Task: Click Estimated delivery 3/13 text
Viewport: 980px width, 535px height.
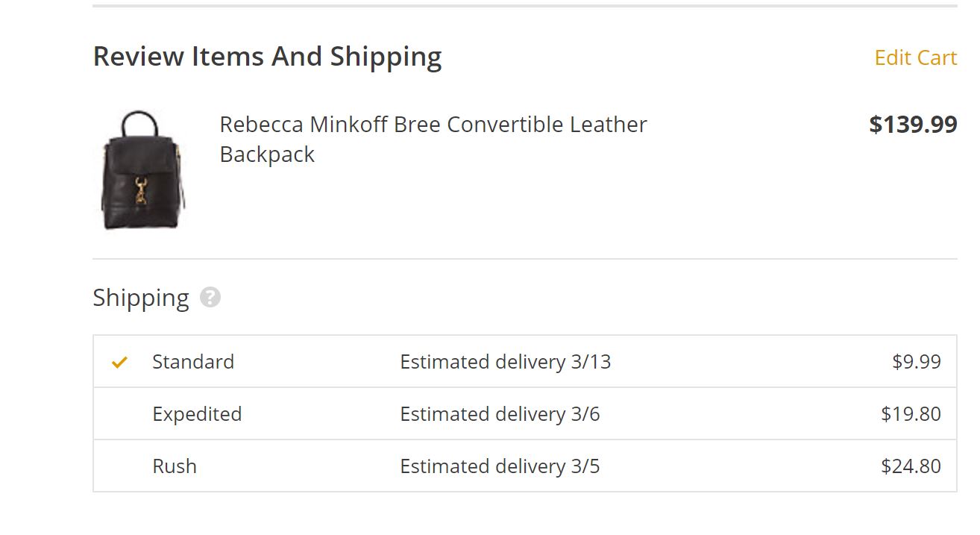Action: [506, 362]
